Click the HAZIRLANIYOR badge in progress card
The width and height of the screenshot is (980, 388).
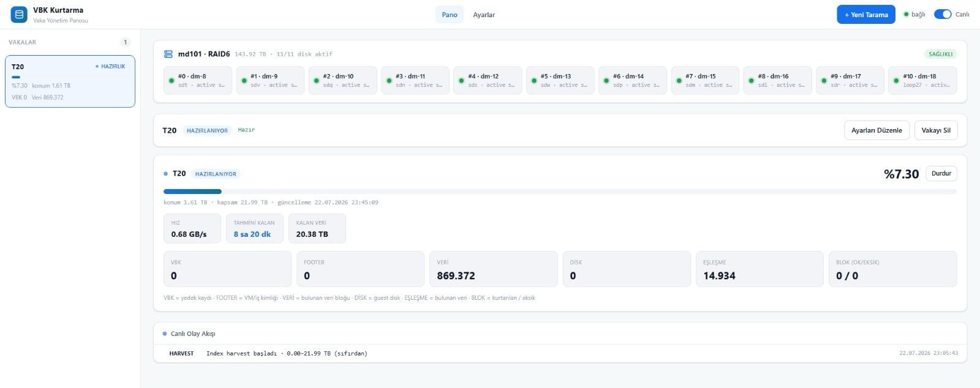point(216,174)
